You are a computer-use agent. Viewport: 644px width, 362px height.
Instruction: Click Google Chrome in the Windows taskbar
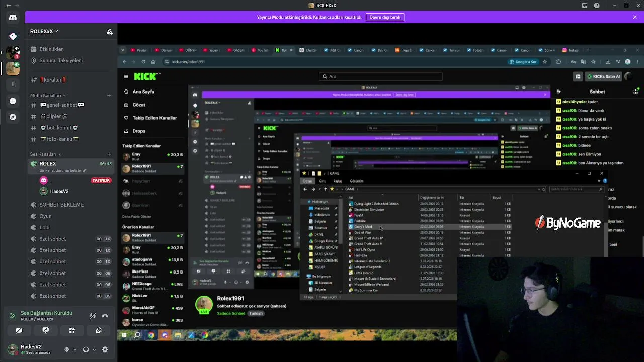(151, 335)
